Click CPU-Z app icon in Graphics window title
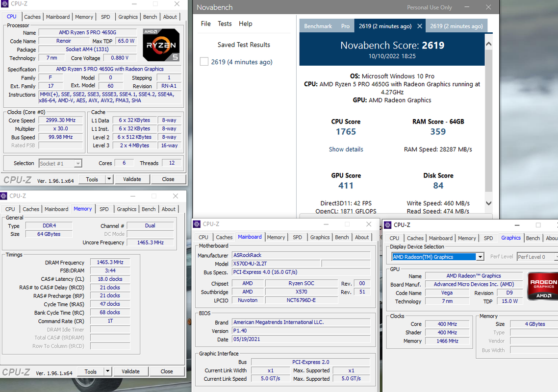 click(388, 225)
